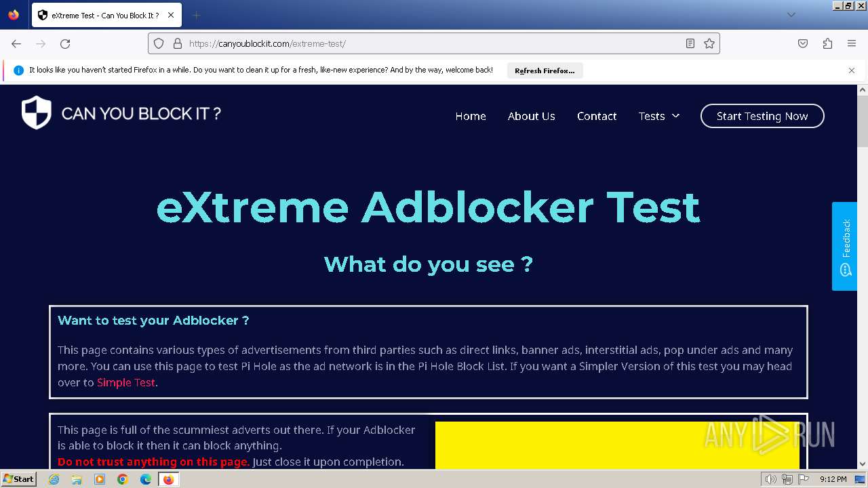This screenshot has width=868, height=488.
Task: Open the Feedback side tab
Action: coord(844,246)
